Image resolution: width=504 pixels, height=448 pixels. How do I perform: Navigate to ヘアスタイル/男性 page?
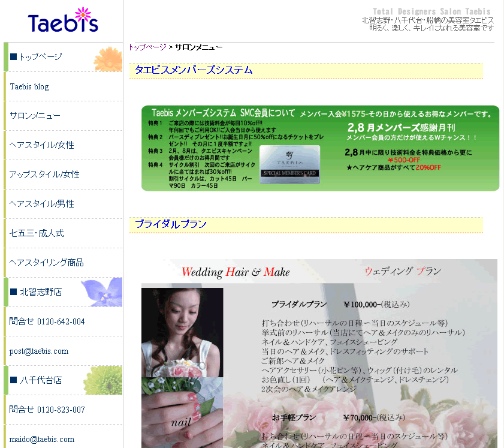(x=42, y=204)
